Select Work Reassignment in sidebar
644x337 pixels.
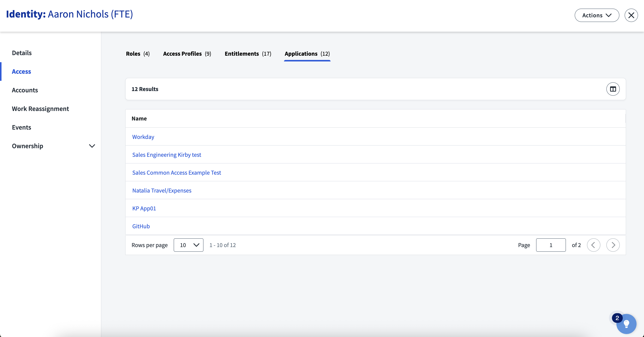(x=40, y=109)
